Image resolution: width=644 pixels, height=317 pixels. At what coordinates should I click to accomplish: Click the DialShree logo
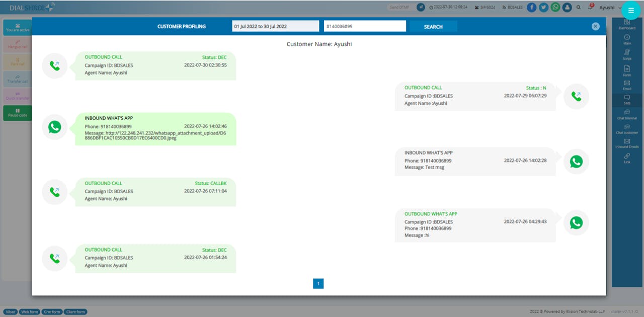click(x=32, y=7)
